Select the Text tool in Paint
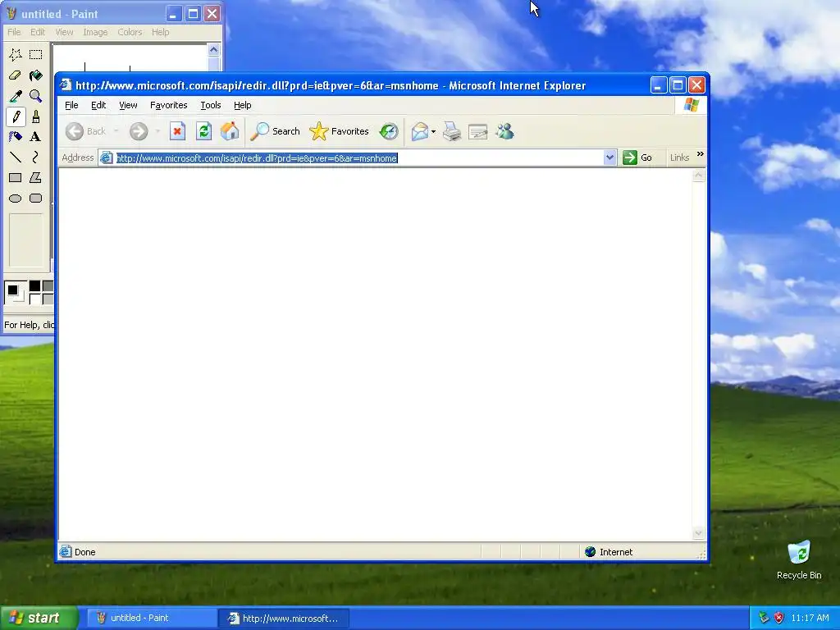 pos(35,137)
